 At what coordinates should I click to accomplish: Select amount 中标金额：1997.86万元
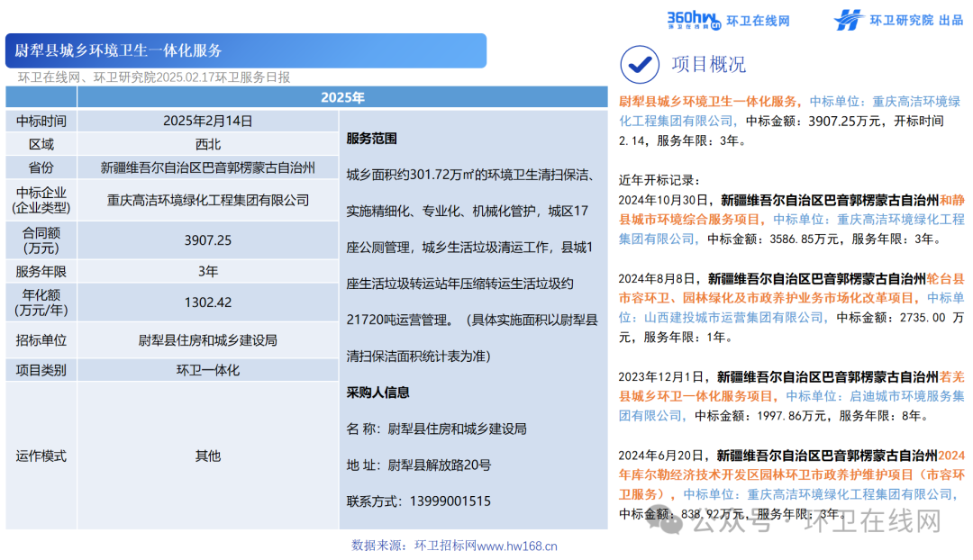tap(760, 416)
